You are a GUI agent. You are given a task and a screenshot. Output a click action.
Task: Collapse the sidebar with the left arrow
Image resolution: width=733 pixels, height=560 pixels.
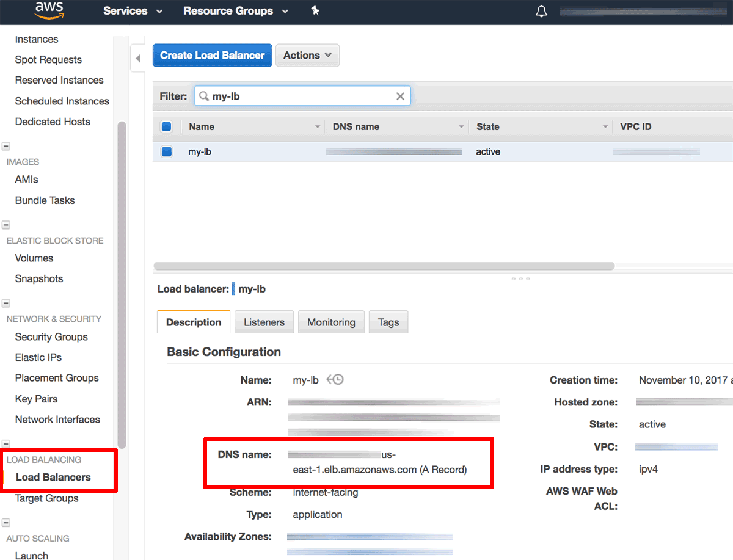(138, 59)
